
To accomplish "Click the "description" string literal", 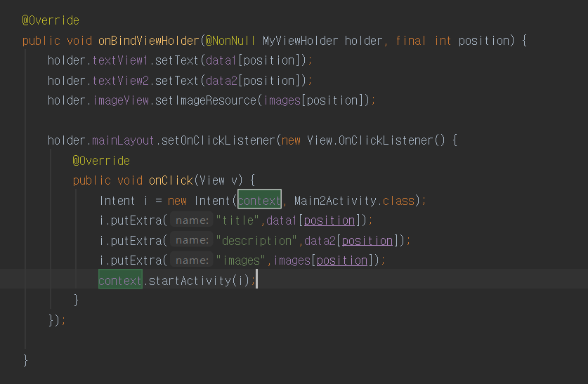I will [x=257, y=241].
